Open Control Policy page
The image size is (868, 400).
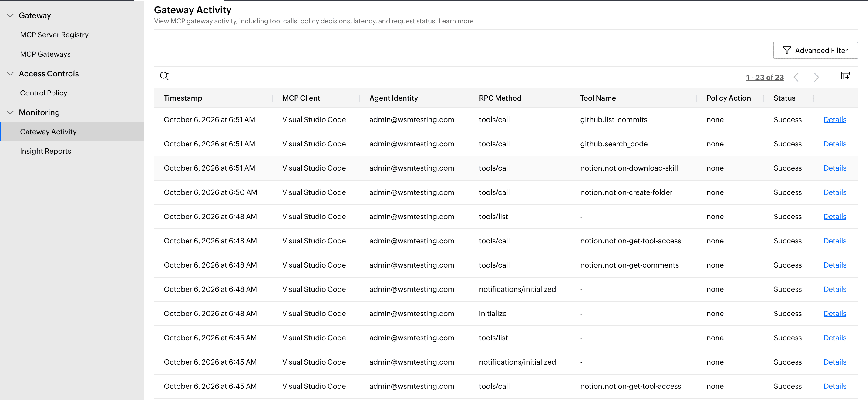tap(43, 93)
